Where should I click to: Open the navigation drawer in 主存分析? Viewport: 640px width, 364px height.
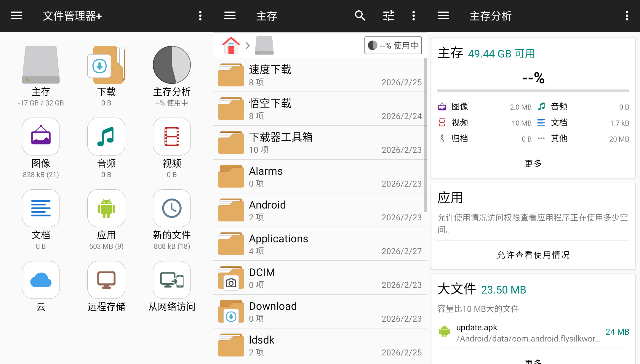443,16
